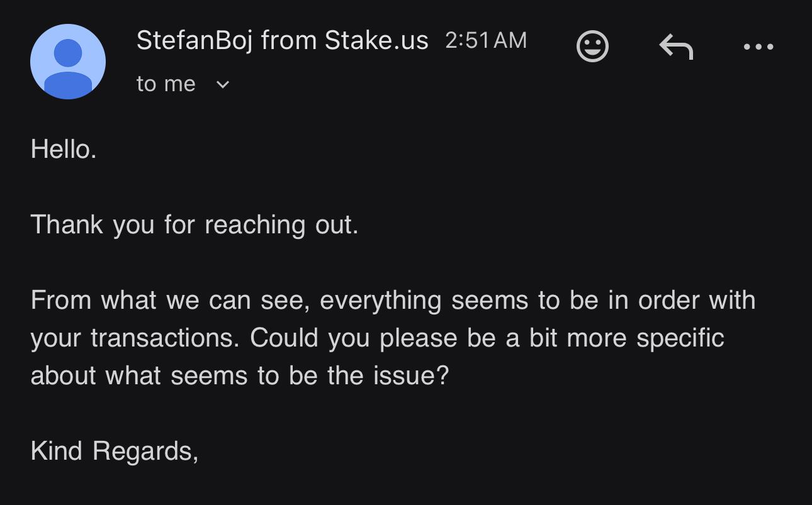Click the "Hello." greeting line

tap(64, 149)
